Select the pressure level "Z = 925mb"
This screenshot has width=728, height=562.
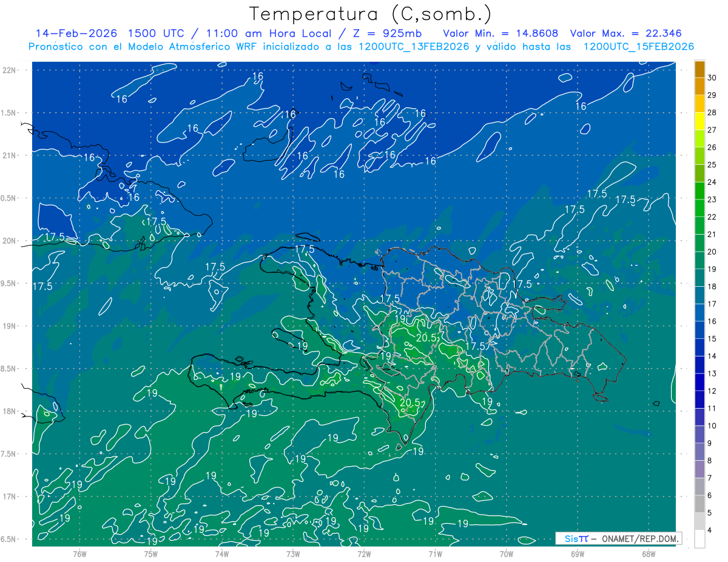pos(388,33)
